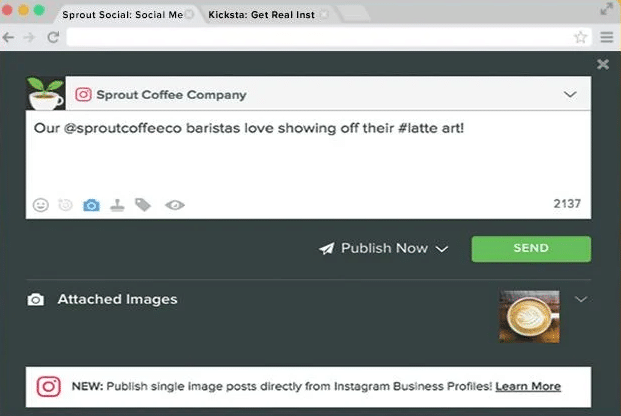621x416 pixels.
Task: Click the clock schedule icon in composer
Action: pyautogui.click(x=66, y=205)
